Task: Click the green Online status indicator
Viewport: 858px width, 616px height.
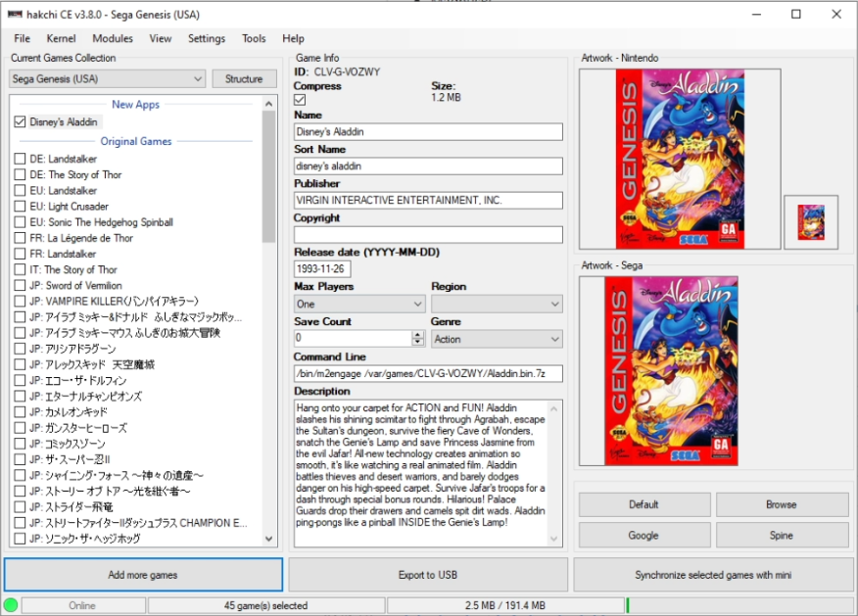Action: pos(11,605)
